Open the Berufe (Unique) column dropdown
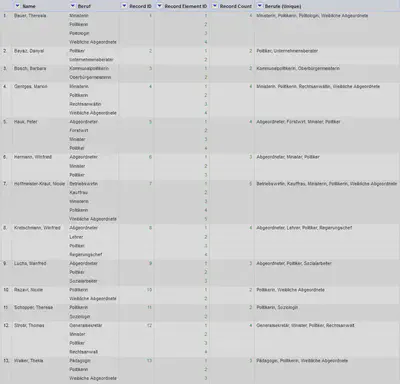400x384 pixels. [260, 6]
